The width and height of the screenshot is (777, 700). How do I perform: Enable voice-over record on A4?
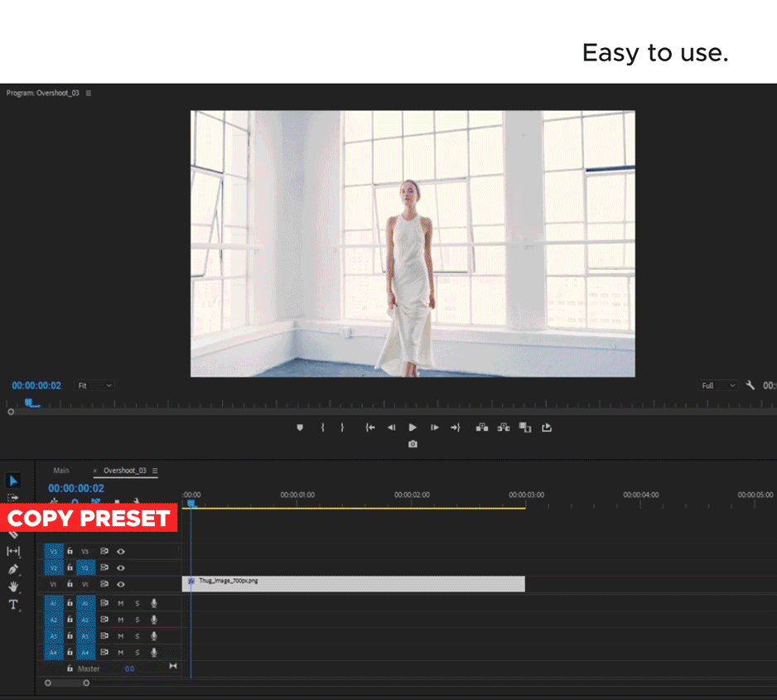tap(154, 653)
